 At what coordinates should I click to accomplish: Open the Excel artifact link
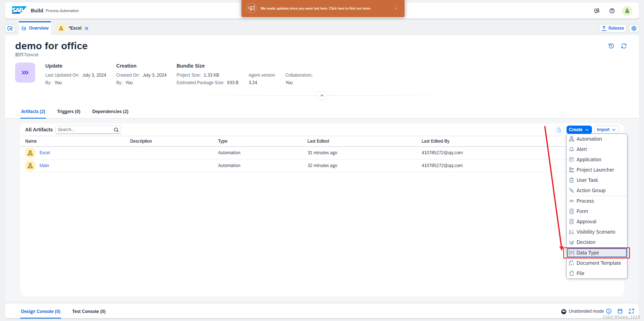click(45, 153)
